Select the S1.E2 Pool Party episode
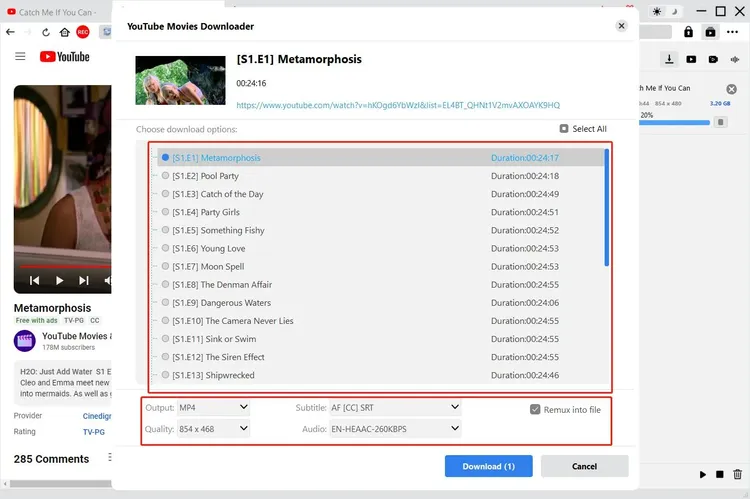 pyautogui.click(x=165, y=176)
